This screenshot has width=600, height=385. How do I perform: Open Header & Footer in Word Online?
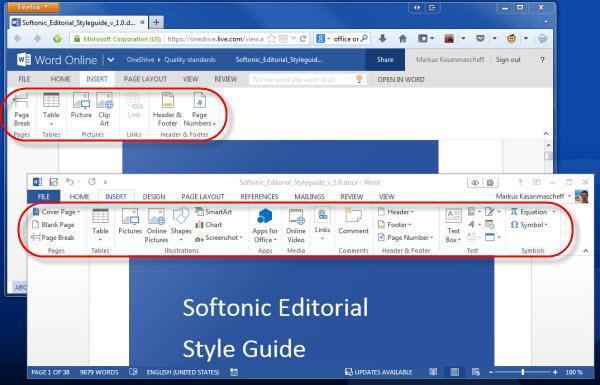167,109
